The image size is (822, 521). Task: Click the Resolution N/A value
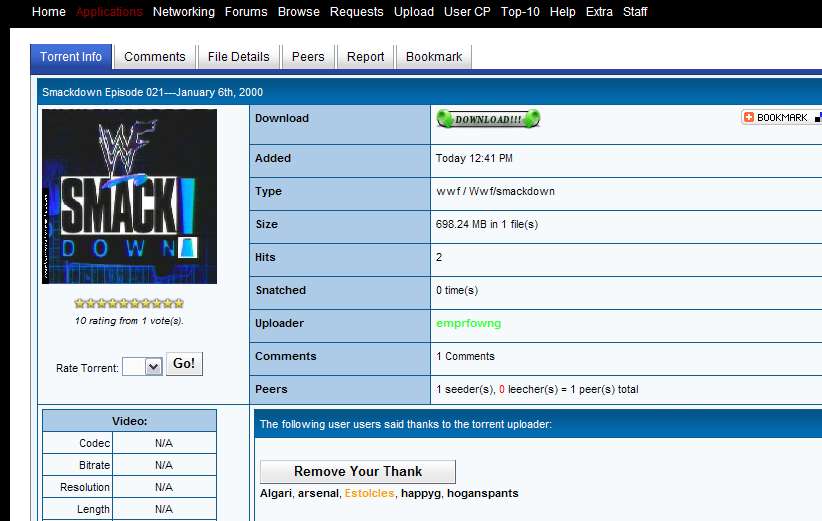coord(164,487)
